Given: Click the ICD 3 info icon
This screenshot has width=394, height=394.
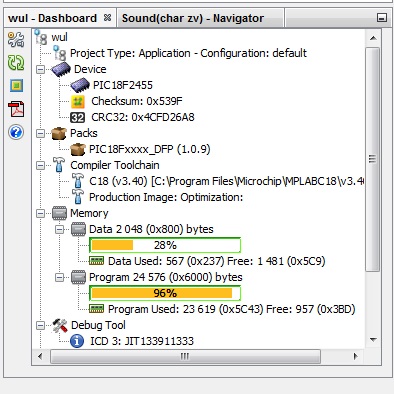Looking at the screenshot, I should click(77, 341).
